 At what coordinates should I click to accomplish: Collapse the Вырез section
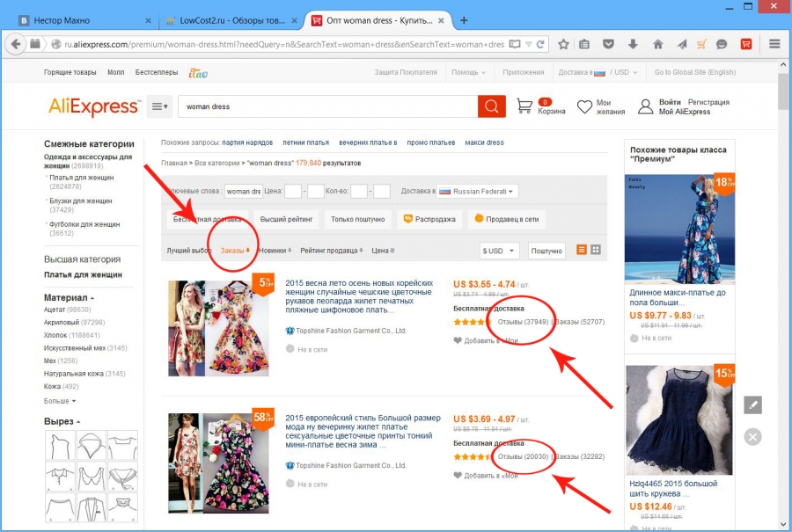[x=62, y=421]
